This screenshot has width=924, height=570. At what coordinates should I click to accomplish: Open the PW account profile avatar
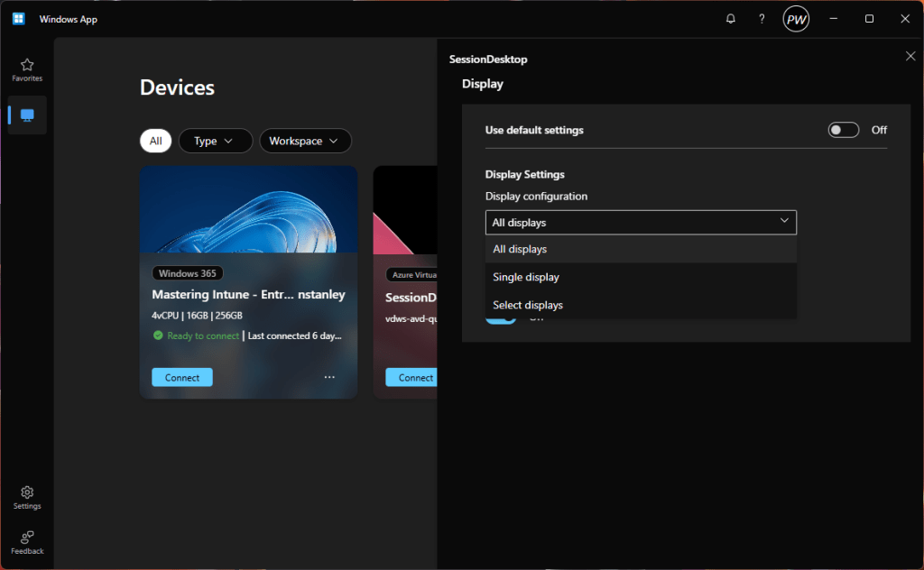[796, 19]
